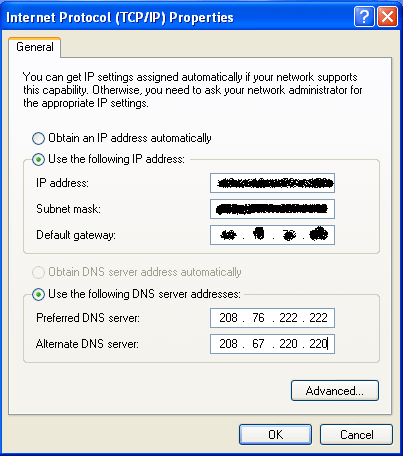Click into the Subnet mask field
The height and width of the screenshot is (456, 403).
click(272, 209)
